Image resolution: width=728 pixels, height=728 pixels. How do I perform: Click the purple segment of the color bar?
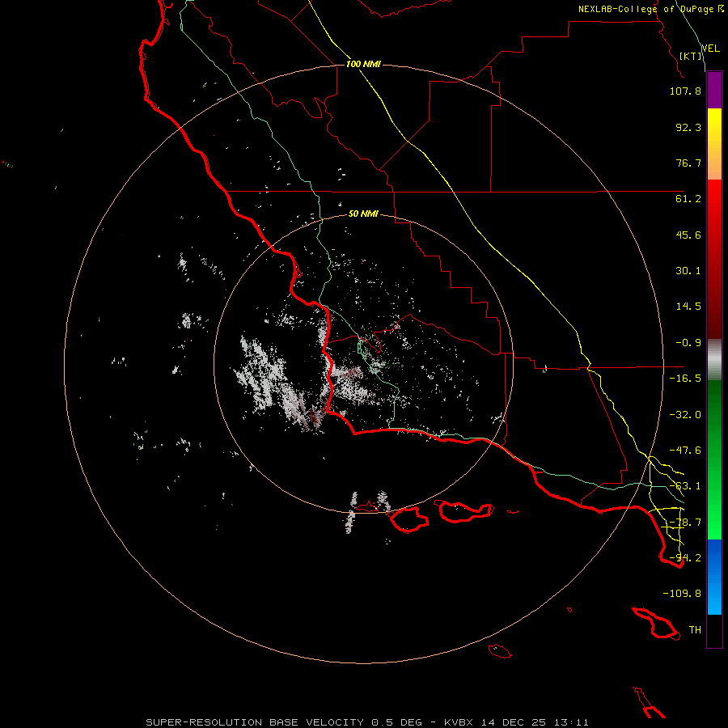(714, 91)
